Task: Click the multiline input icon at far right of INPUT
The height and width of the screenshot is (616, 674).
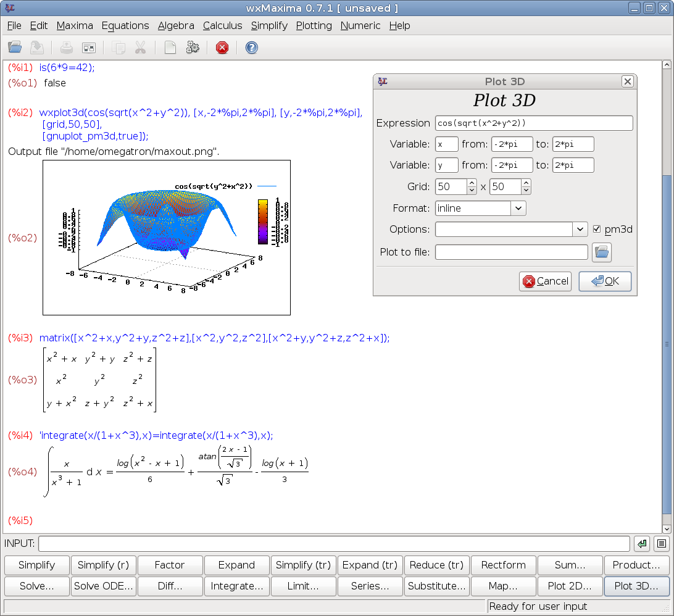Action: [x=662, y=544]
